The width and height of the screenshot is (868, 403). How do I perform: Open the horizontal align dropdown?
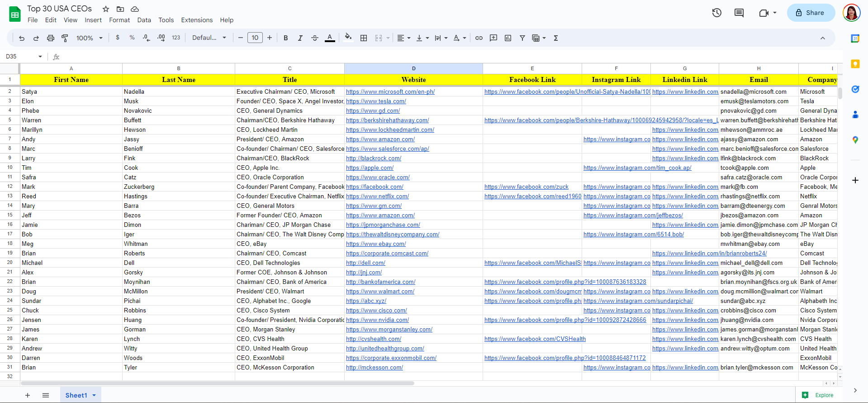coord(403,38)
